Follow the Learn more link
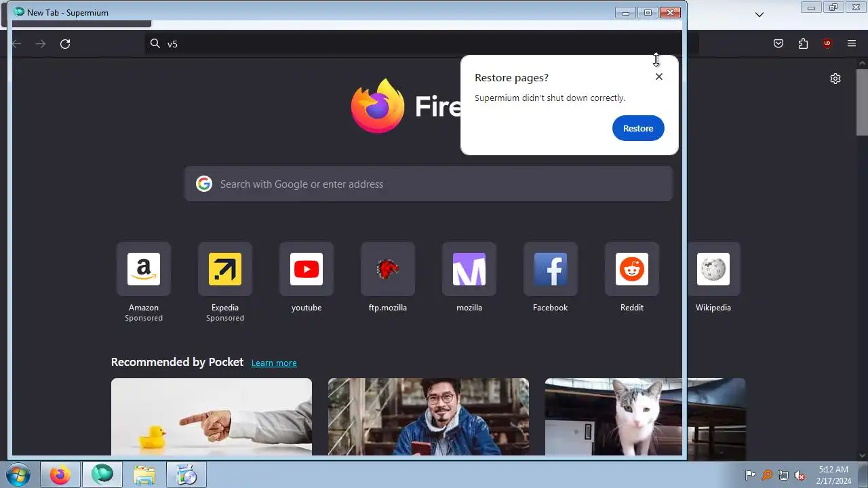The width and height of the screenshot is (868, 488). (x=274, y=363)
